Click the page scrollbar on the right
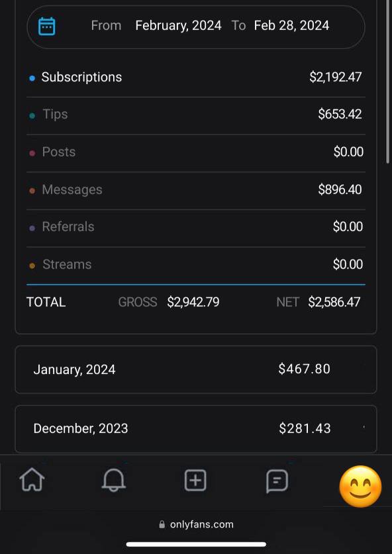Viewport: 392px width, 554px height. [389, 81]
